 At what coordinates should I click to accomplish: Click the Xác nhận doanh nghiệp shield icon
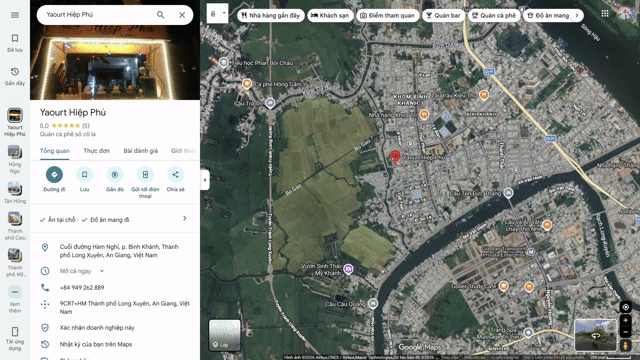[45, 327]
